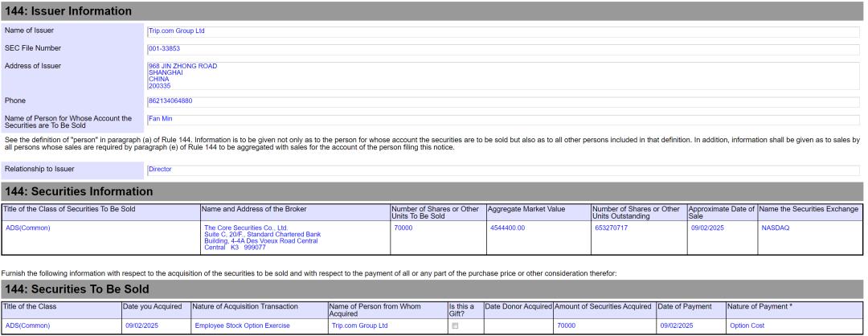868x336 pixels.
Task: Click the Address of Issuer field
Action: (503, 76)
